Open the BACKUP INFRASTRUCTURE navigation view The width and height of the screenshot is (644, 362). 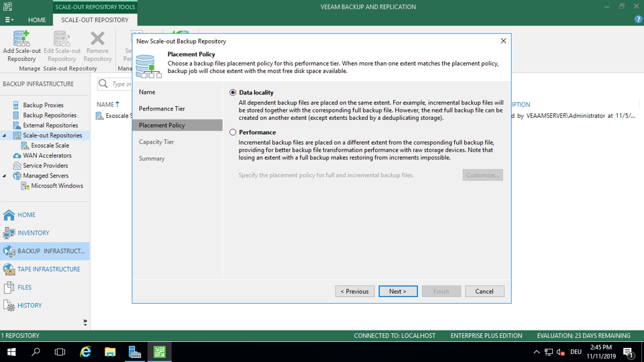pos(45,251)
